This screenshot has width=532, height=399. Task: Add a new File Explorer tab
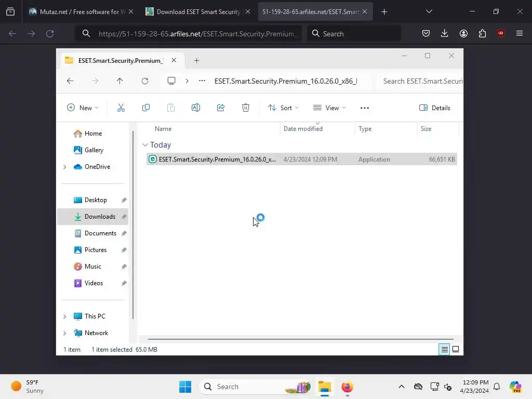[x=196, y=61]
